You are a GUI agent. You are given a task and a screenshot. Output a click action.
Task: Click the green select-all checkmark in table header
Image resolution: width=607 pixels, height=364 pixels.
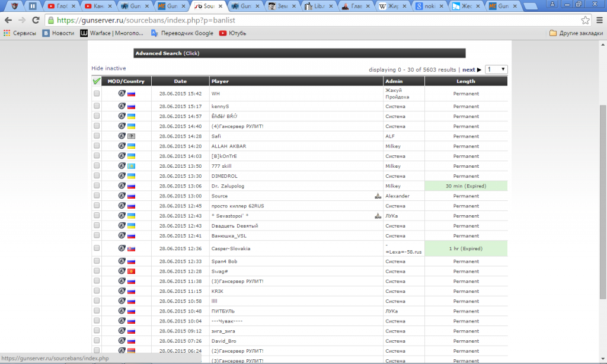pyautogui.click(x=97, y=81)
